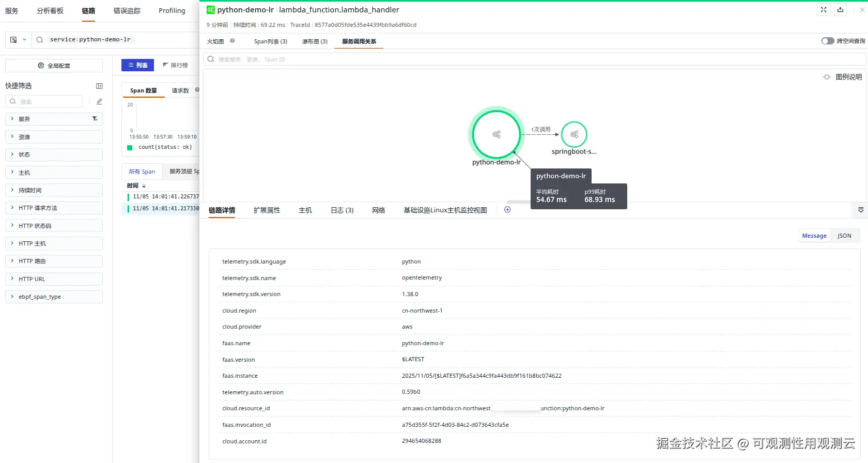Switch to the 网络 tab
This screenshot has width=868, height=463.
point(379,210)
